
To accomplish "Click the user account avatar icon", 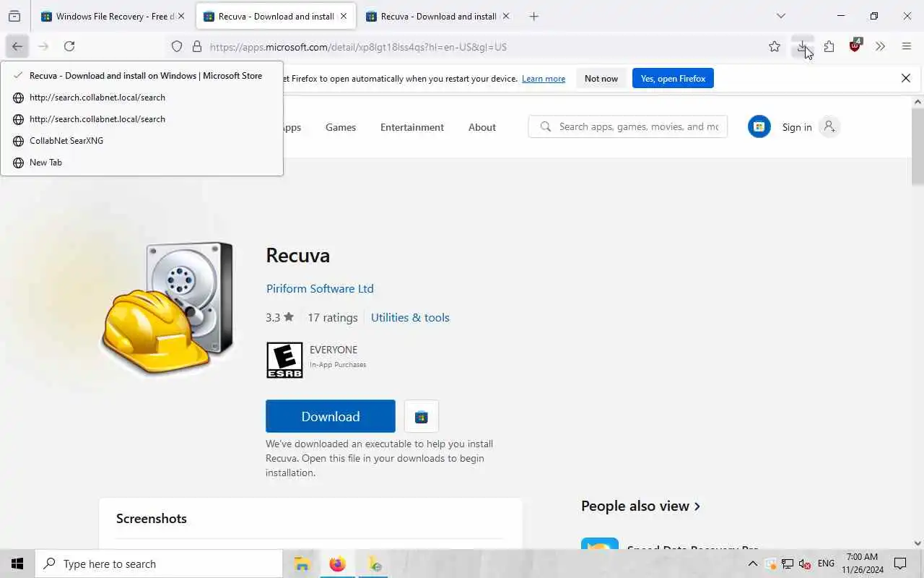I will (829, 126).
